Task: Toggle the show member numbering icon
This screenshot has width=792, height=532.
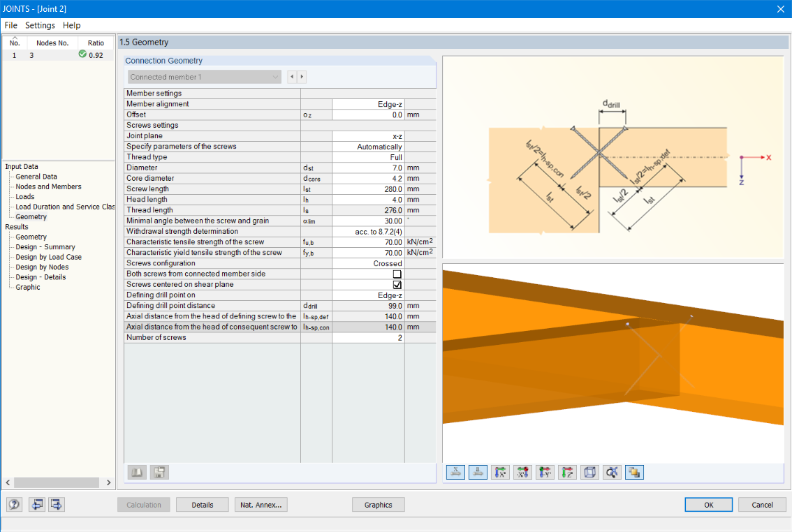Action: 478,473
